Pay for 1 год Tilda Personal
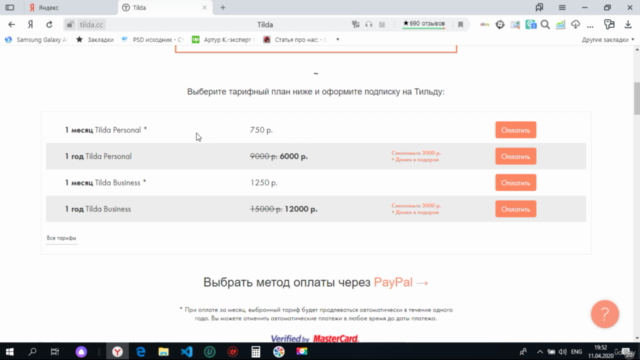This screenshot has width=640, height=360. 516,156
